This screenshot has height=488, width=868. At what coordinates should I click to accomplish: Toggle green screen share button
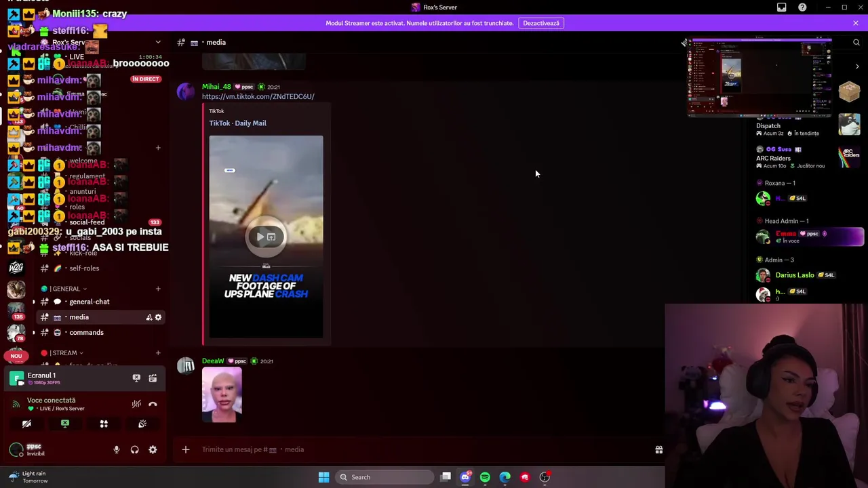(65, 424)
